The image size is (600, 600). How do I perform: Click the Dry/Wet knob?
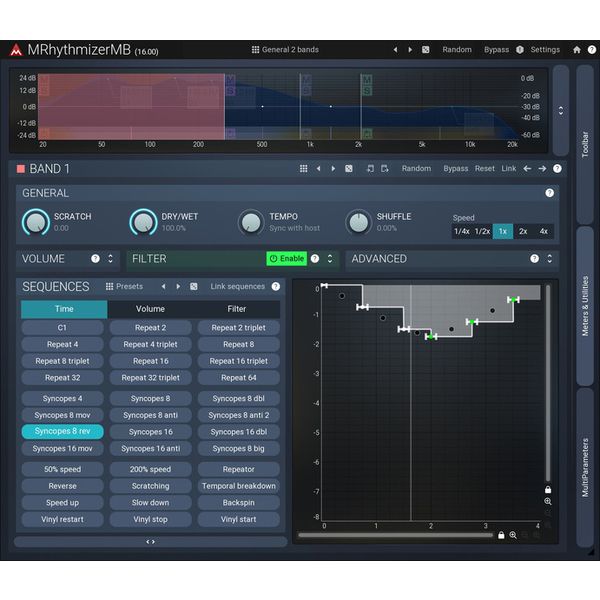tap(144, 222)
